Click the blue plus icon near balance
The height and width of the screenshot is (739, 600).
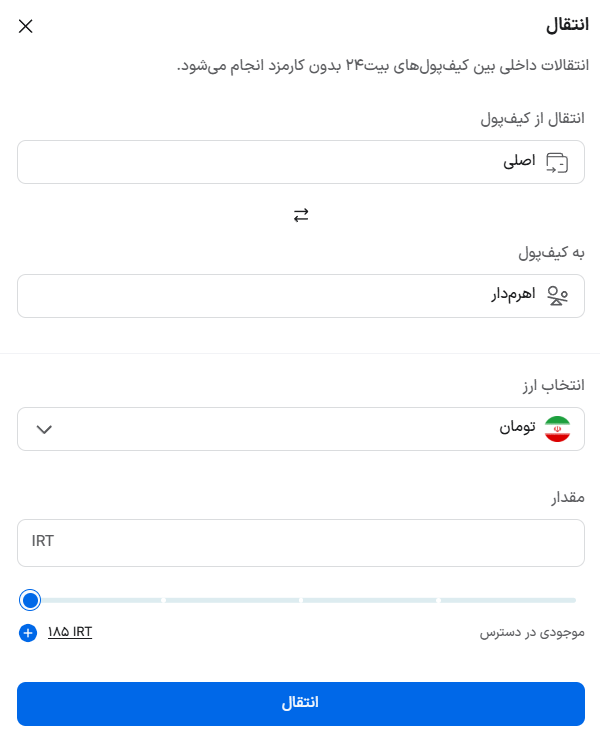point(28,632)
